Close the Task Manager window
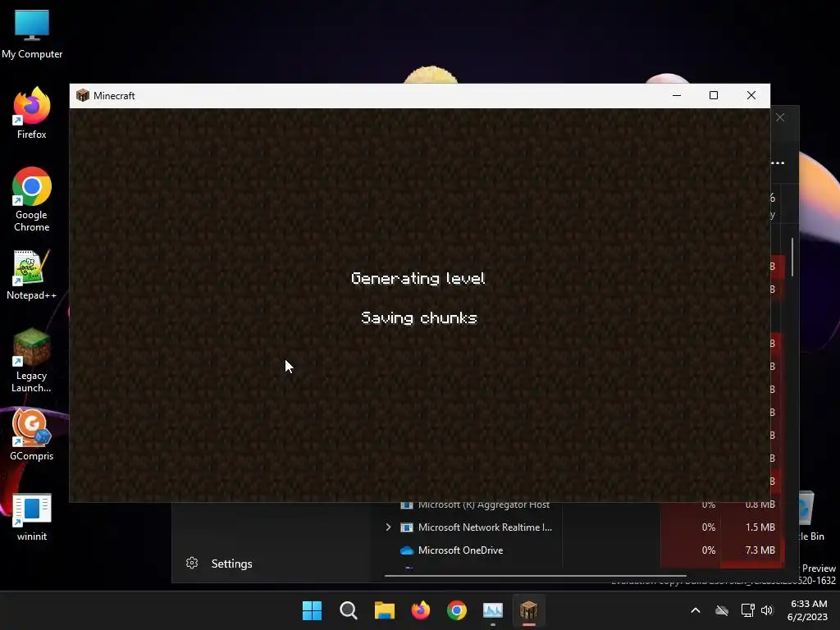This screenshot has height=630, width=840. click(x=781, y=117)
